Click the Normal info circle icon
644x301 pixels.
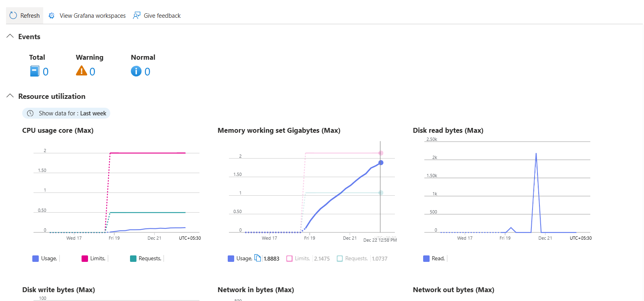pos(136,71)
